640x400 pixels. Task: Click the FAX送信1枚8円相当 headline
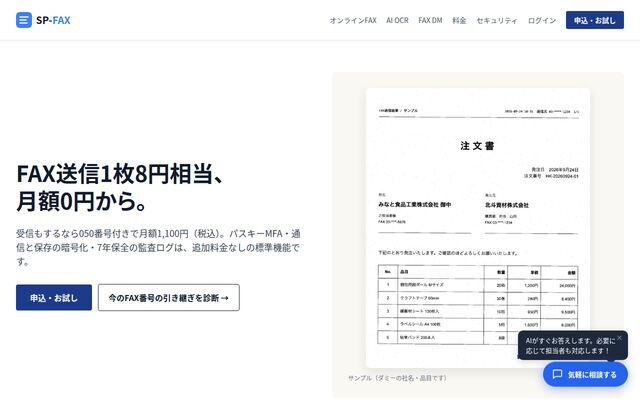click(x=120, y=174)
